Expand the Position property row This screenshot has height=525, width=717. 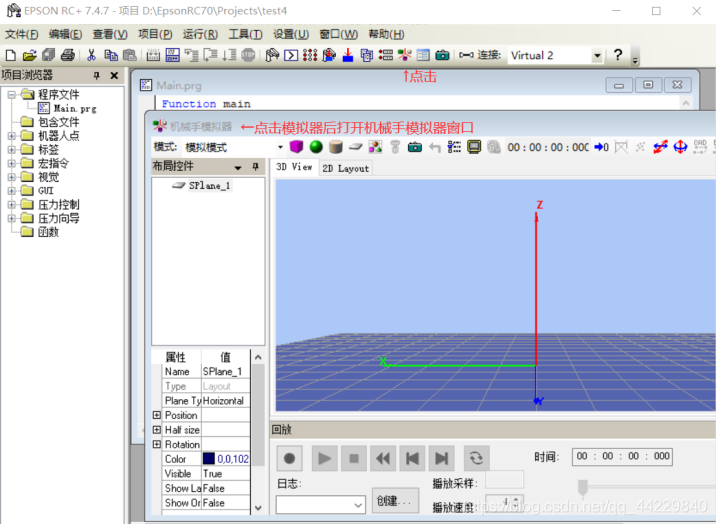click(157, 415)
